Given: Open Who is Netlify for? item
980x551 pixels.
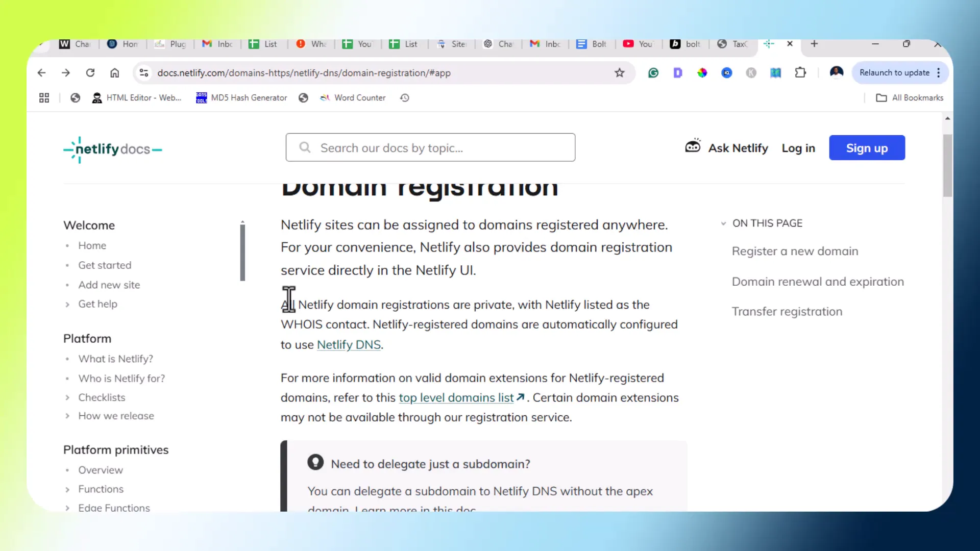Looking at the screenshot, I should tap(121, 379).
